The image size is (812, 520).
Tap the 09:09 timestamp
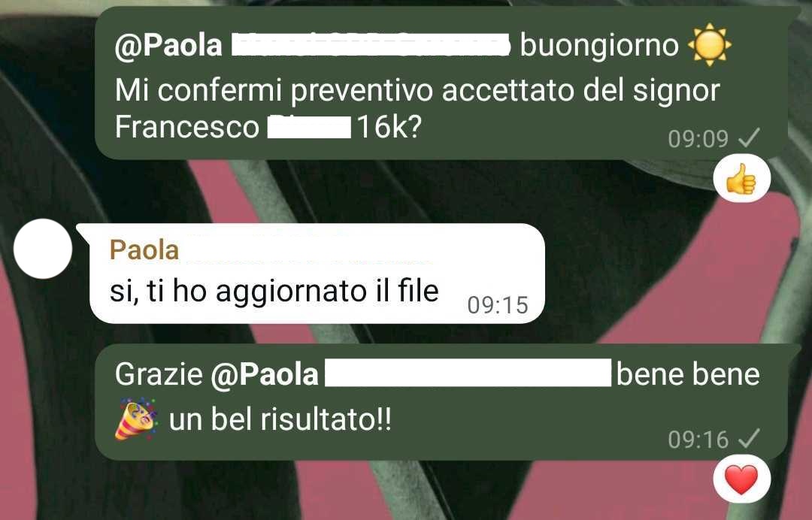tap(698, 139)
